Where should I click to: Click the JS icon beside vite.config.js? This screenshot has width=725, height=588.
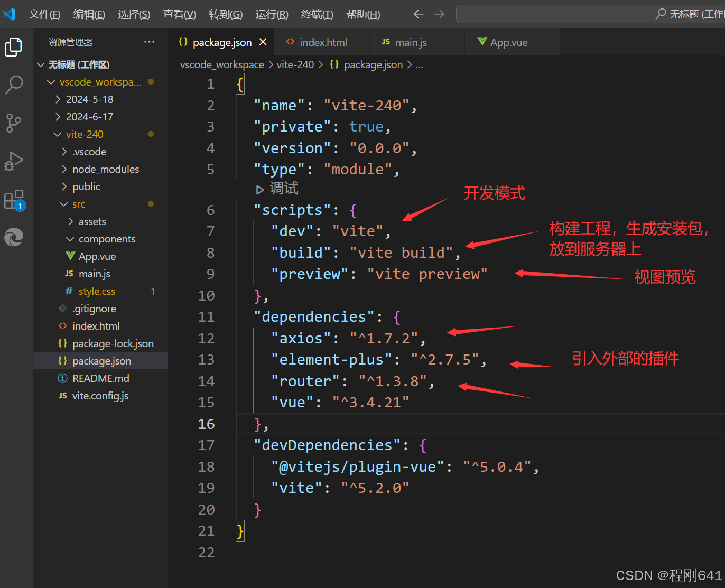coord(63,396)
